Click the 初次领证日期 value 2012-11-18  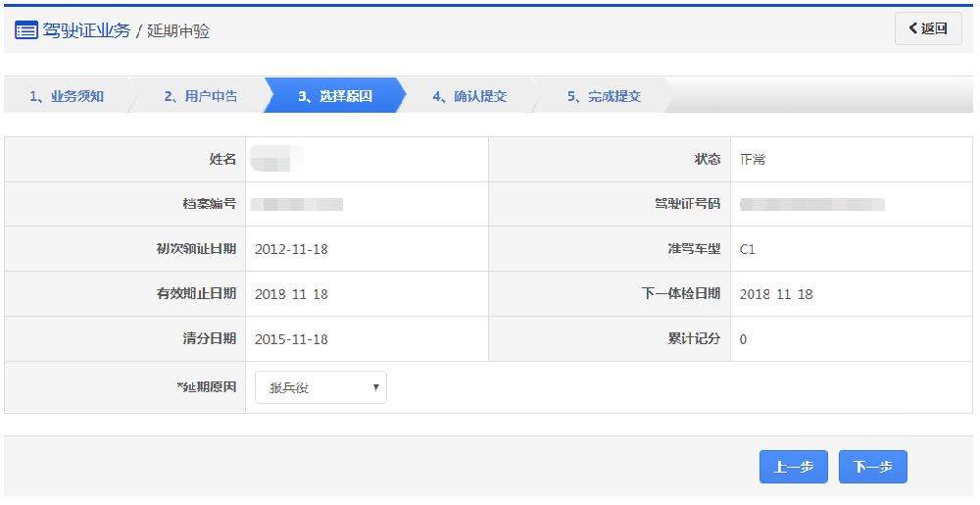click(x=291, y=249)
